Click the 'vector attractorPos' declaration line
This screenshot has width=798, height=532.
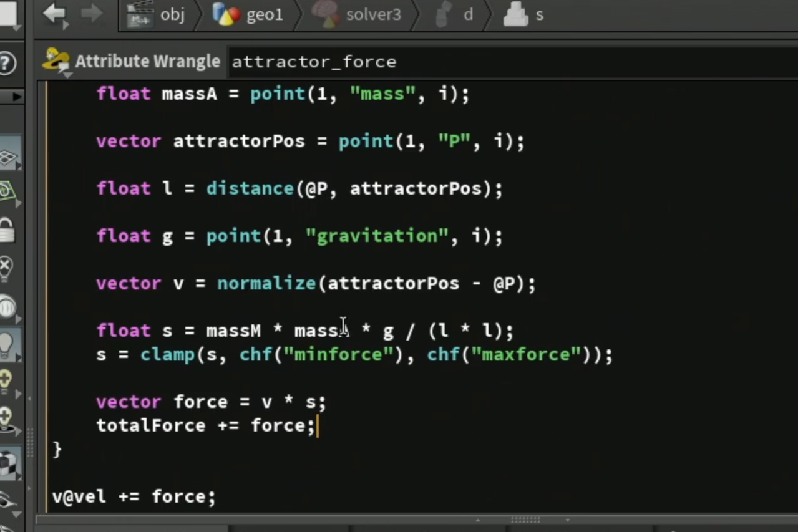(310, 142)
